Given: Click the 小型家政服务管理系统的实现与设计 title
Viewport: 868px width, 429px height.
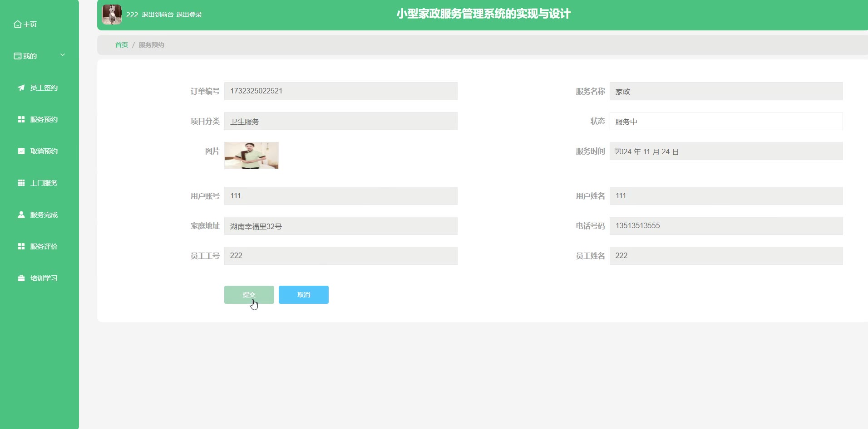Looking at the screenshot, I should pyautogui.click(x=483, y=14).
